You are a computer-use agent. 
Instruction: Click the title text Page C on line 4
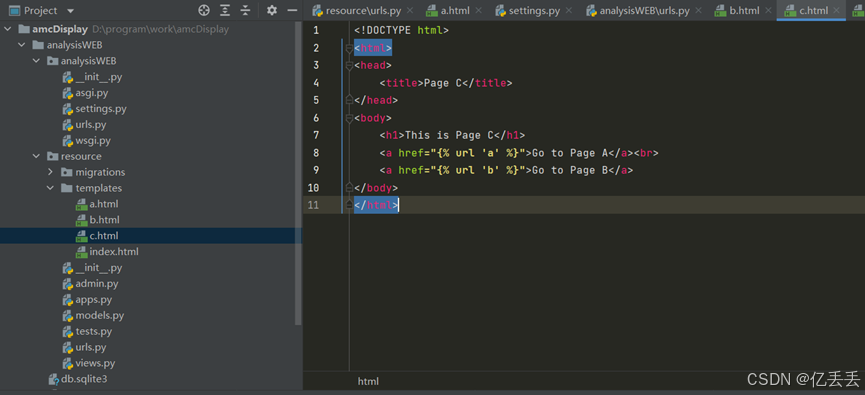[x=443, y=83]
